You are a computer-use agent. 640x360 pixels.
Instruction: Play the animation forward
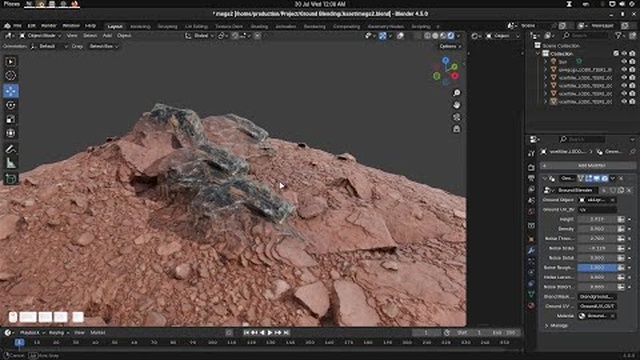(270, 333)
